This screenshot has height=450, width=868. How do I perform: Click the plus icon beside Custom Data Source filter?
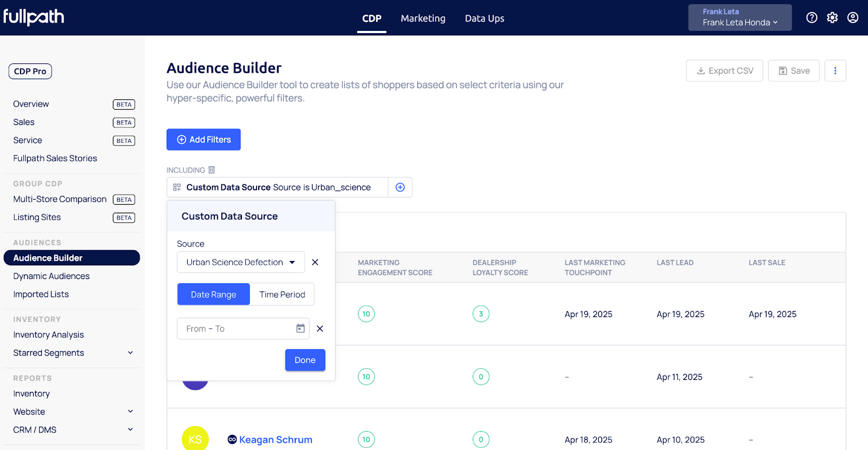[x=400, y=187]
